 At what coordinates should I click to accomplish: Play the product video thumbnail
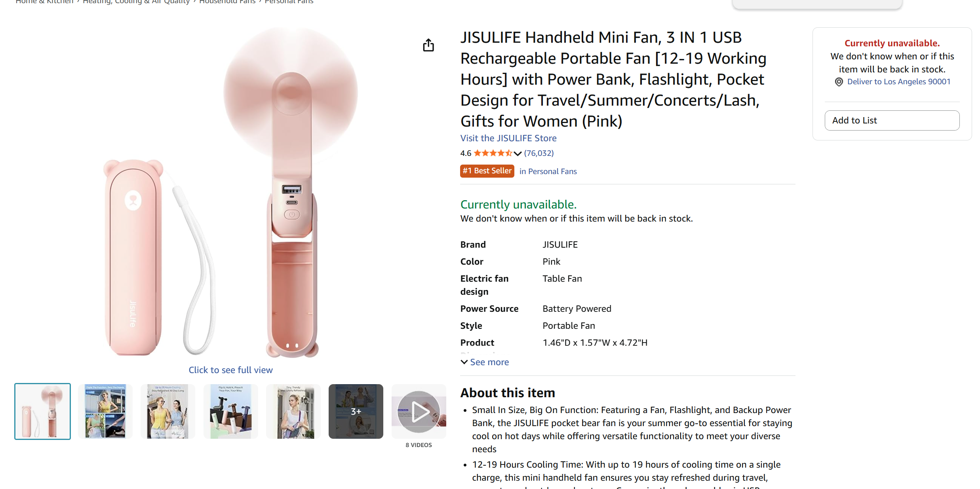coord(419,411)
